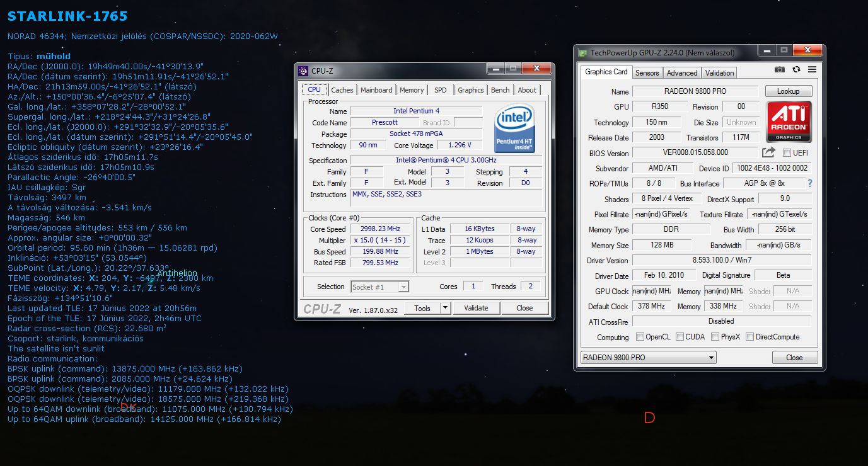The image size is (868, 466).
Task: Click the CPU-Z title bar app icon
Action: tap(303, 71)
